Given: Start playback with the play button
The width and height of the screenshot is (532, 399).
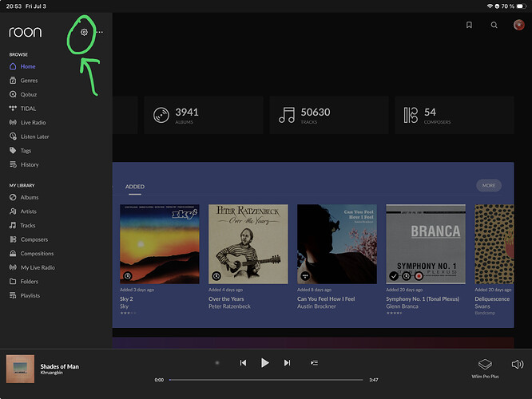Looking at the screenshot, I should [x=265, y=363].
